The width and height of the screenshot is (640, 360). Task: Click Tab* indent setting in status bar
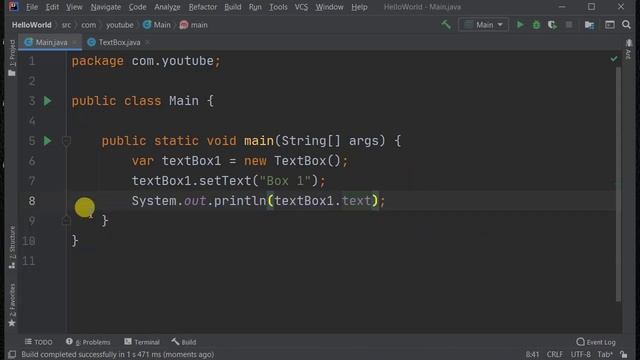(x=604, y=354)
